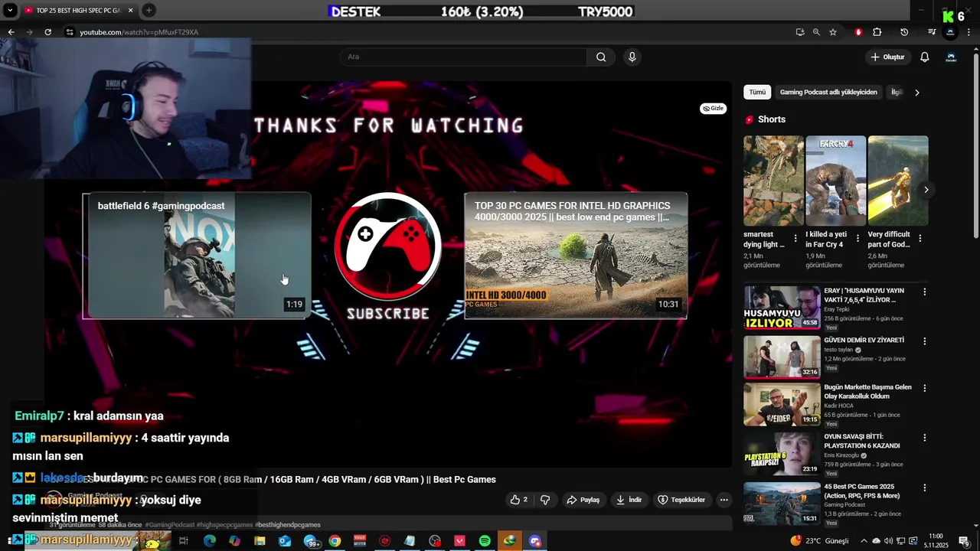Open Outlook from the taskbar
Viewport: 980px width, 551px height.
[285, 541]
